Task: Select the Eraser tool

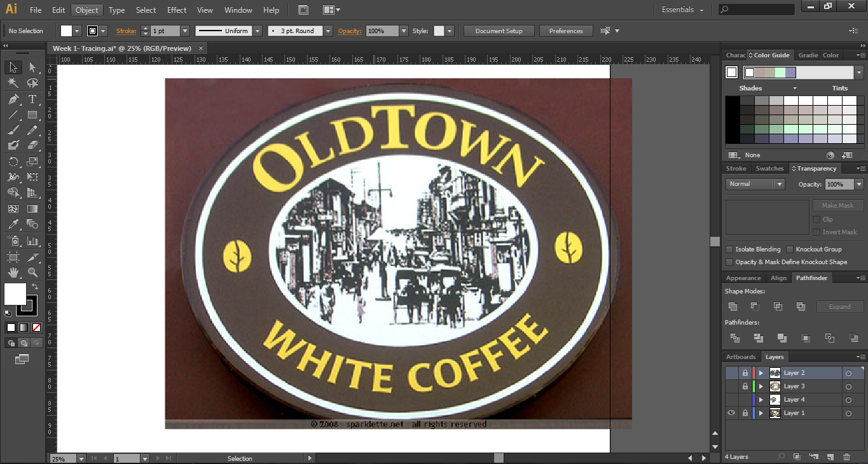Action: 32,146
